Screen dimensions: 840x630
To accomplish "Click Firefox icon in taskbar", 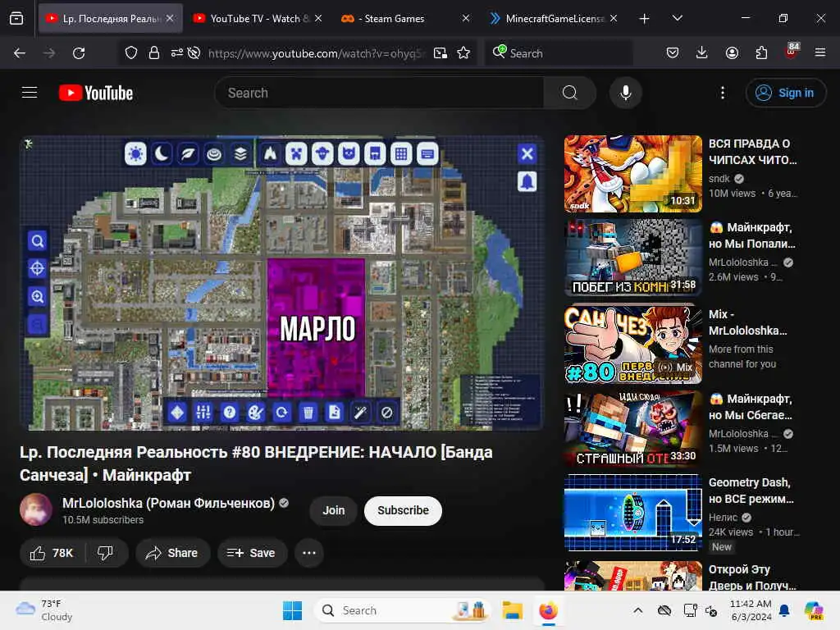I will click(x=548, y=610).
